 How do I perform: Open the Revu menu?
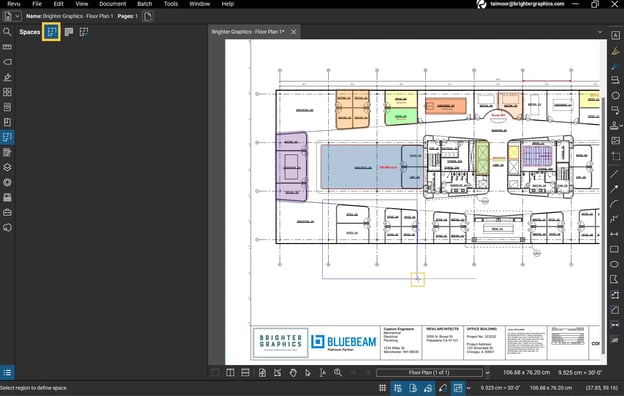(x=14, y=4)
